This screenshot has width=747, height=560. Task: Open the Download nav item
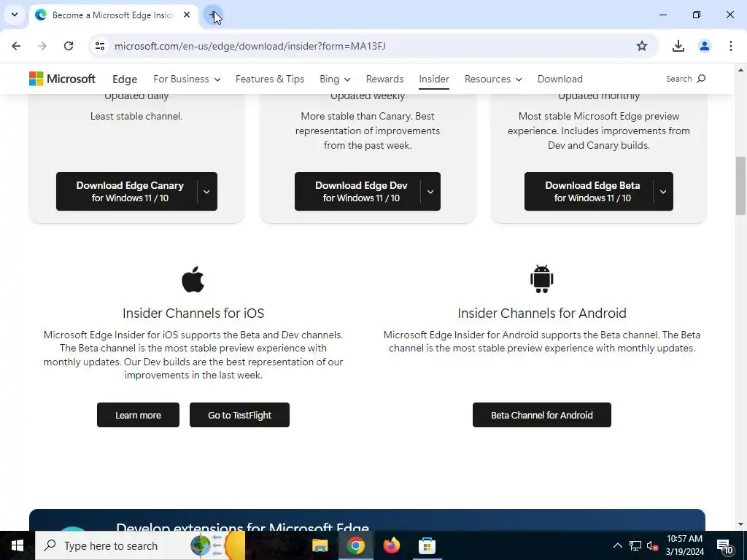click(560, 79)
